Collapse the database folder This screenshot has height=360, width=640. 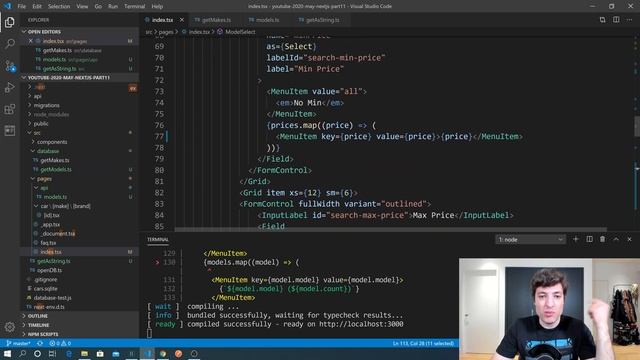(48, 151)
